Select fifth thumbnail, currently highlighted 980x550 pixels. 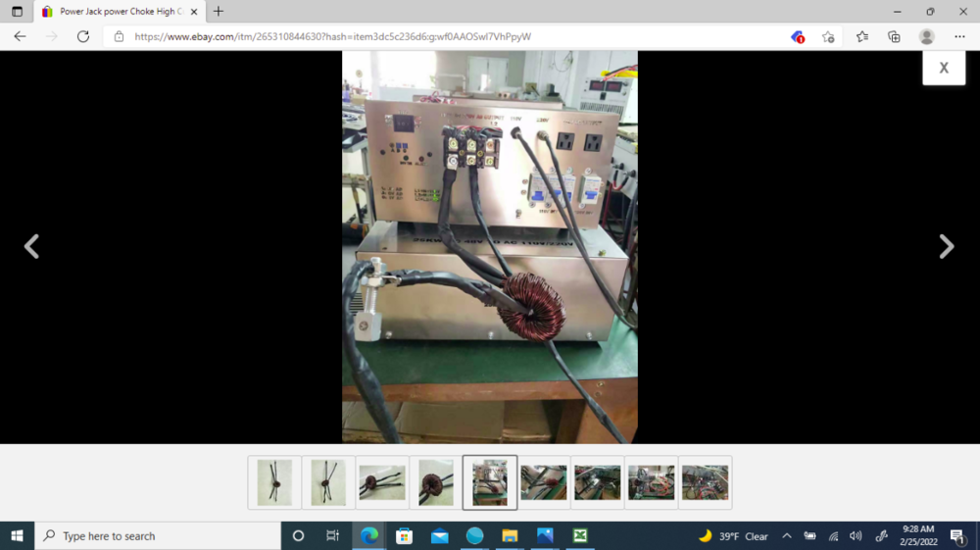490,482
